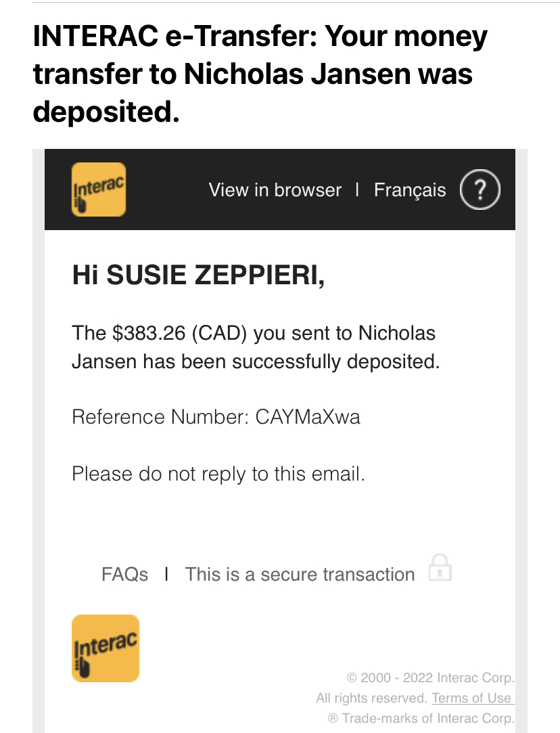Click the reference number CAYMaXwa

308,417
